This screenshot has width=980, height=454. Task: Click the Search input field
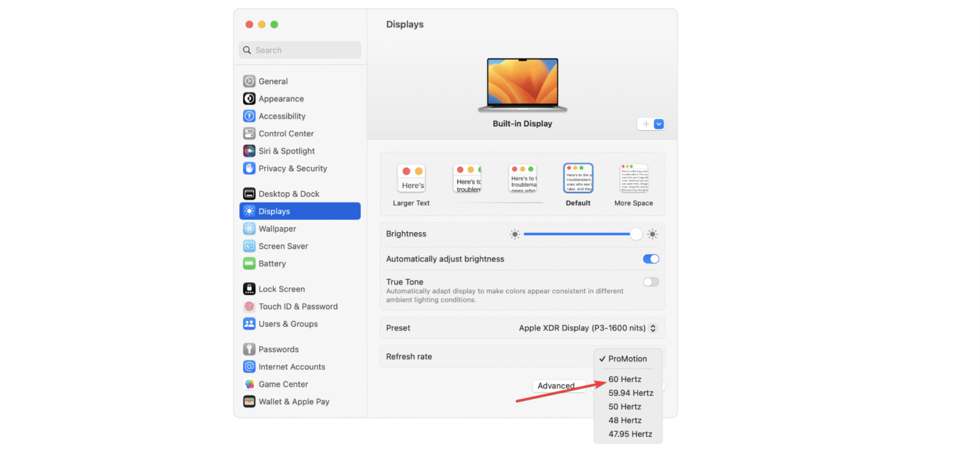coord(300,50)
